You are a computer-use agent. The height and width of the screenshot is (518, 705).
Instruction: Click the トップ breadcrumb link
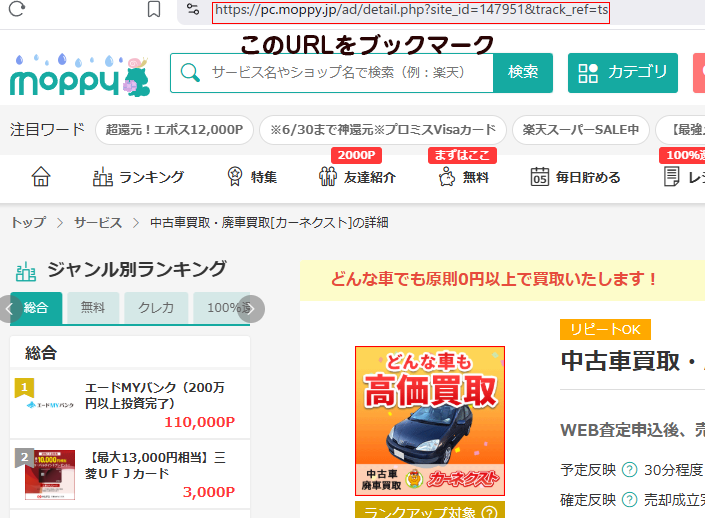coord(28,223)
